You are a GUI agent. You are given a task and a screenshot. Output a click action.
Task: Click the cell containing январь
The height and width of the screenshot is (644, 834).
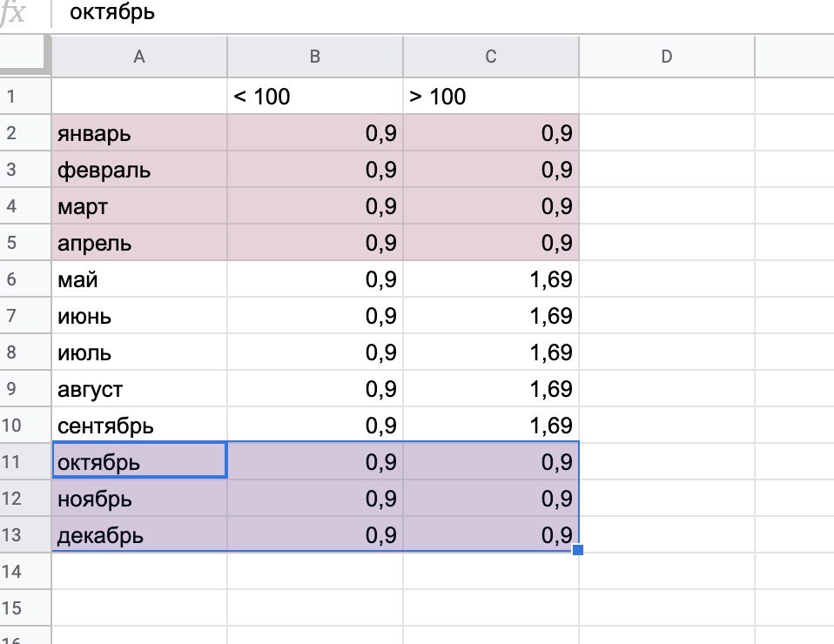(x=139, y=134)
